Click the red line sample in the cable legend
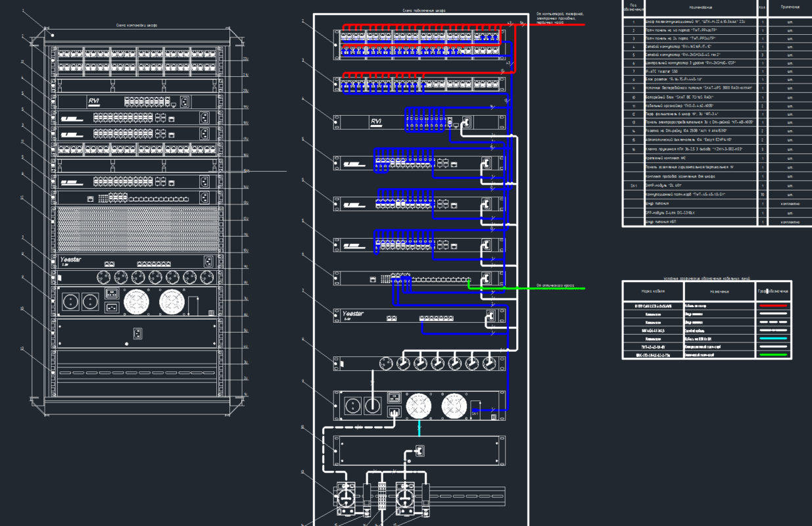 click(x=773, y=306)
